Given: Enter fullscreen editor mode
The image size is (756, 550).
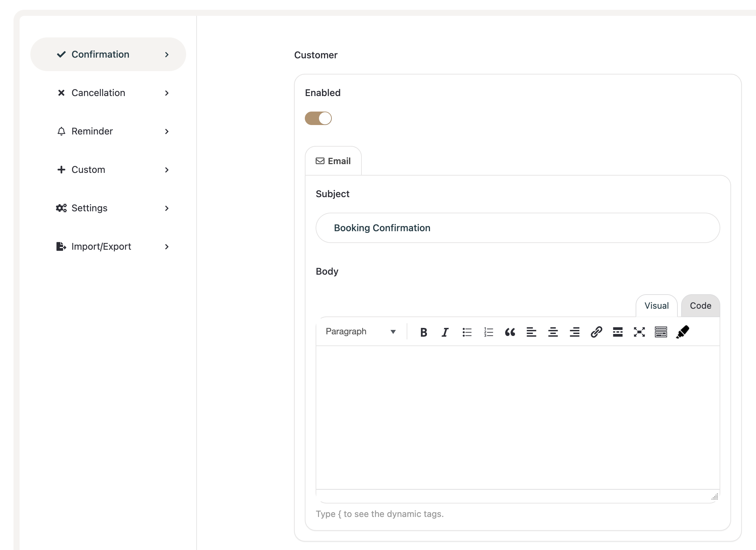Looking at the screenshot, I should pos(639,332).
